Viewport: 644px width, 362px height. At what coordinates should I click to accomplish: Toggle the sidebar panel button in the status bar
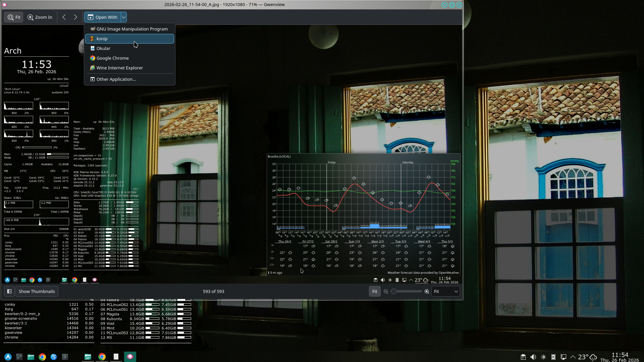pyautogui.click(x=9, y=292)
